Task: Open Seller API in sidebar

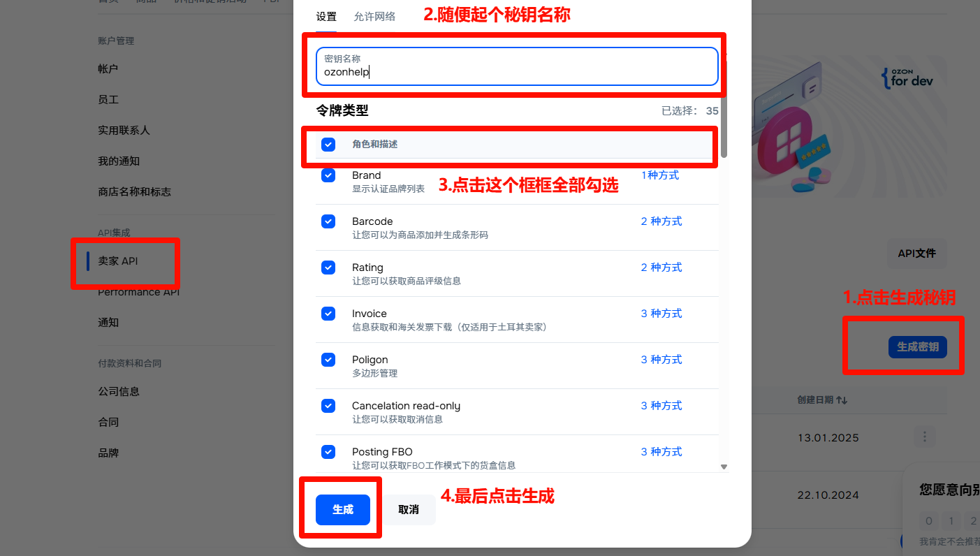Action: coord(118,261)
